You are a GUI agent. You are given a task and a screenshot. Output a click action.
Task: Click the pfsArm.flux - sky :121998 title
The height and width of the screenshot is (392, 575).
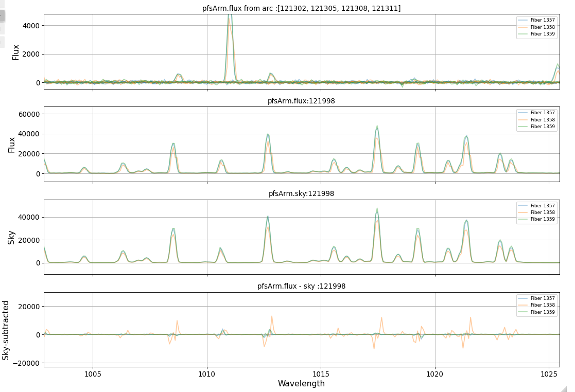tap(301, 286)
